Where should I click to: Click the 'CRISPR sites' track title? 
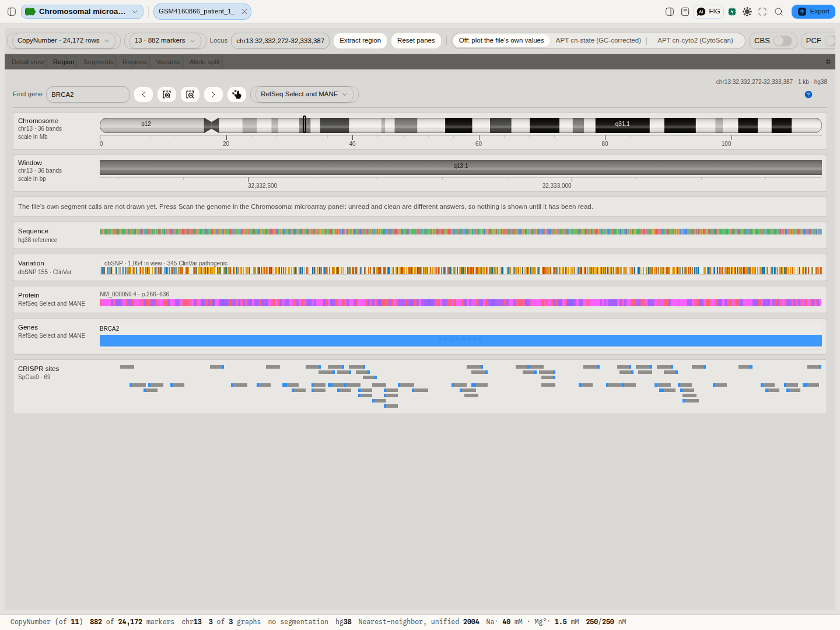tap(38, 369)
